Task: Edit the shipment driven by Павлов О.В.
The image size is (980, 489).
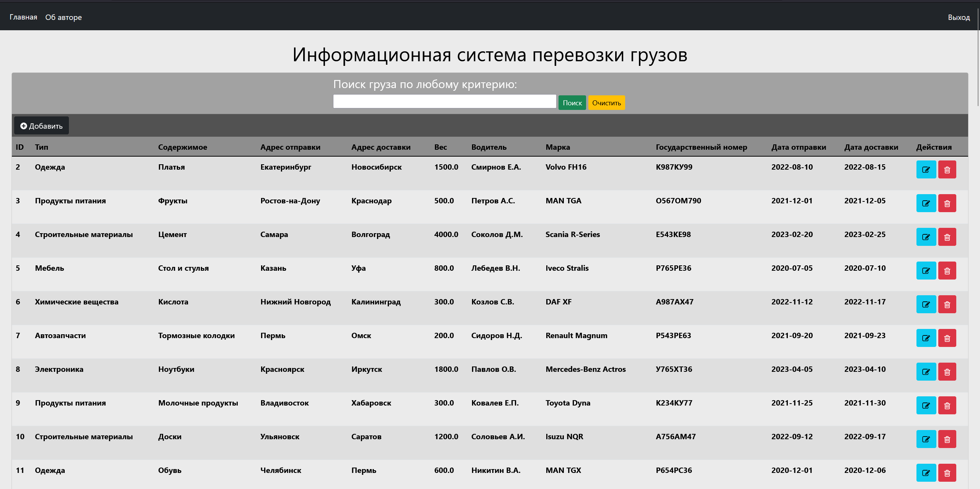Action: point(926,371)
